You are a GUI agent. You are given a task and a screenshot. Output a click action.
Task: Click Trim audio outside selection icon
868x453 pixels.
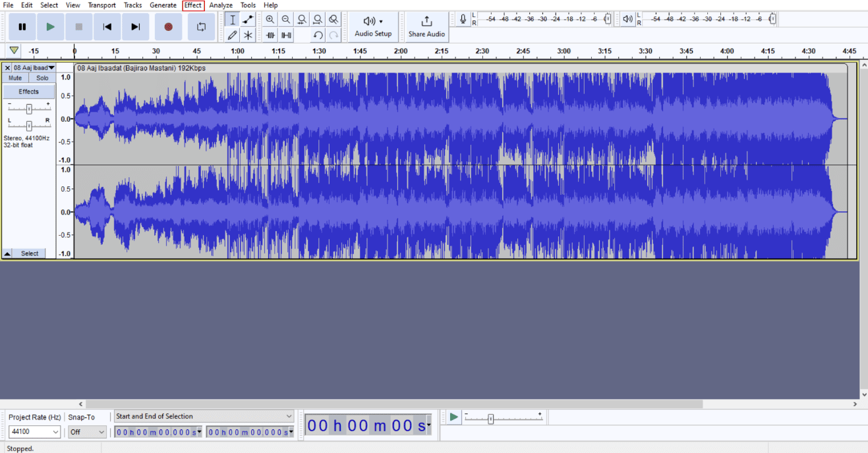270,34
